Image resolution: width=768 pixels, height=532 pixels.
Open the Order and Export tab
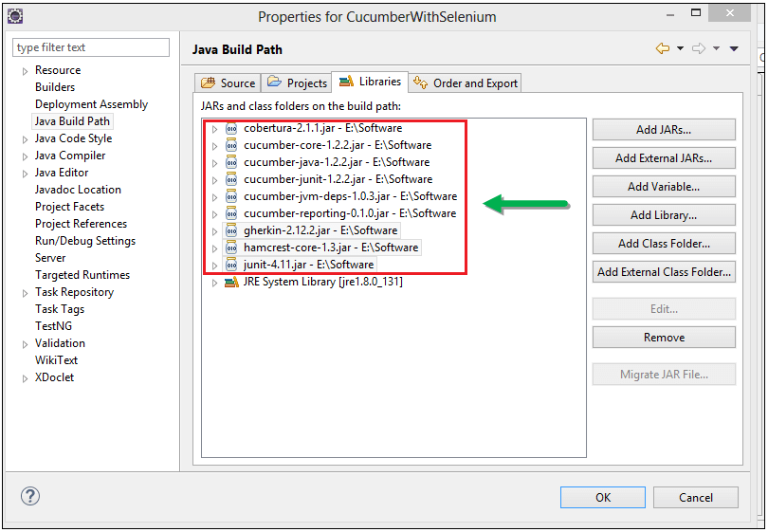pyautogui.click(x=466, y=83)
